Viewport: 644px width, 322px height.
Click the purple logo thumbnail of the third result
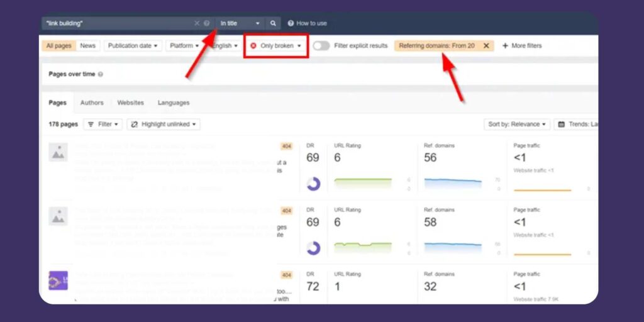[x=58, y=280]
